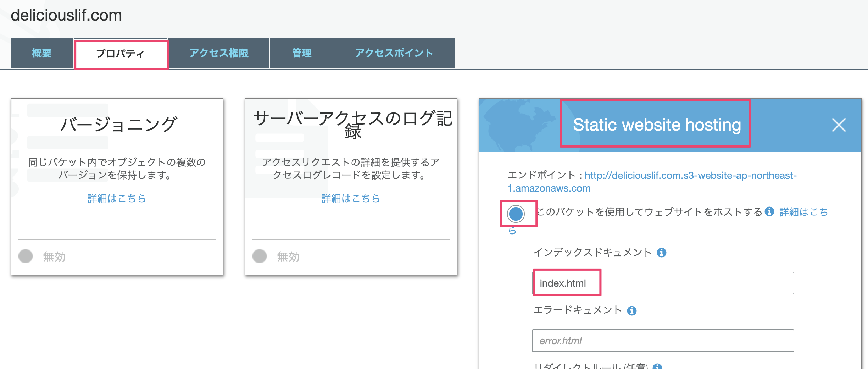Click 詳細はこちら link in バージョニング card
Viewport: 868px width, 369px height.
(117, 198)
